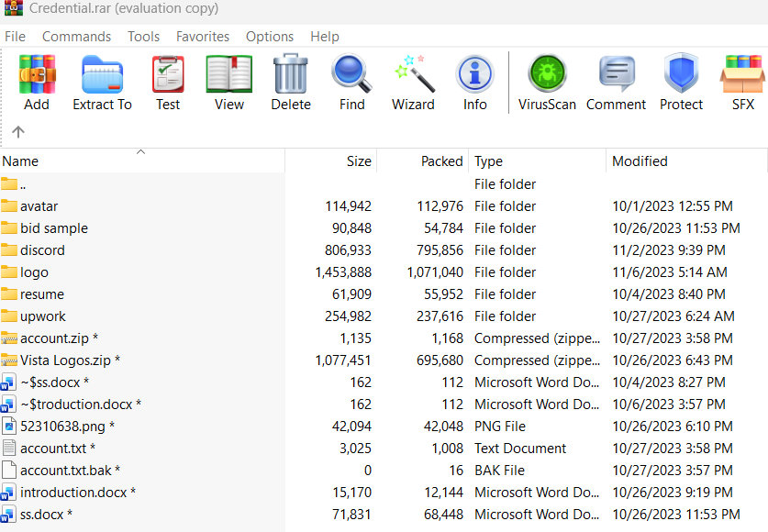Click the Add archive icon
Screen dimensions: 768x532
(x=37, y=73)
